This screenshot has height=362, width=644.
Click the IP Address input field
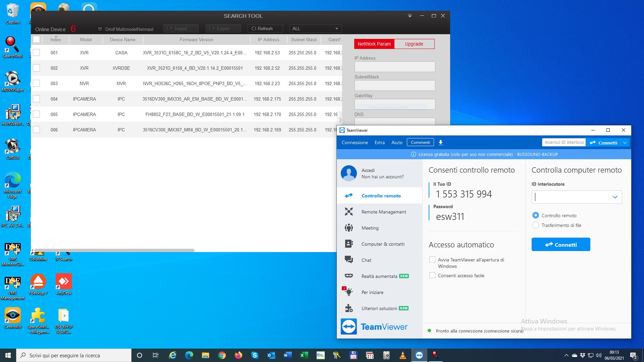point(395,67)
